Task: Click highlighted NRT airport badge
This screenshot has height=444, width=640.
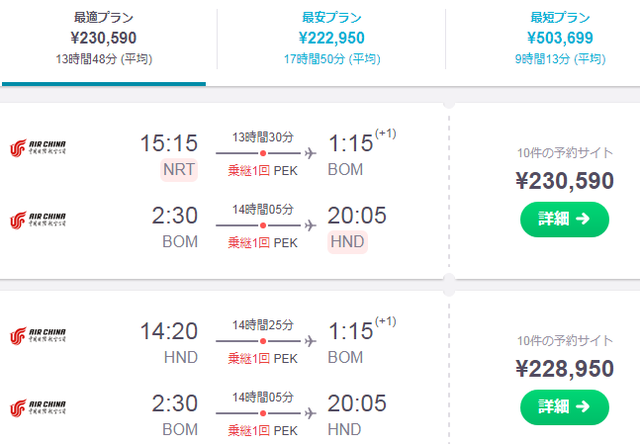Action: coord(179,169)
